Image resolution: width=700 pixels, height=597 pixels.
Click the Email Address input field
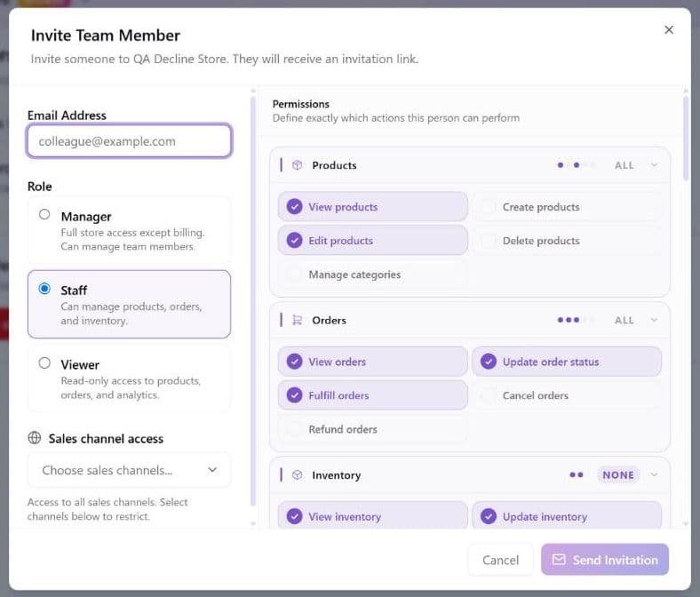tap(129, 141)
